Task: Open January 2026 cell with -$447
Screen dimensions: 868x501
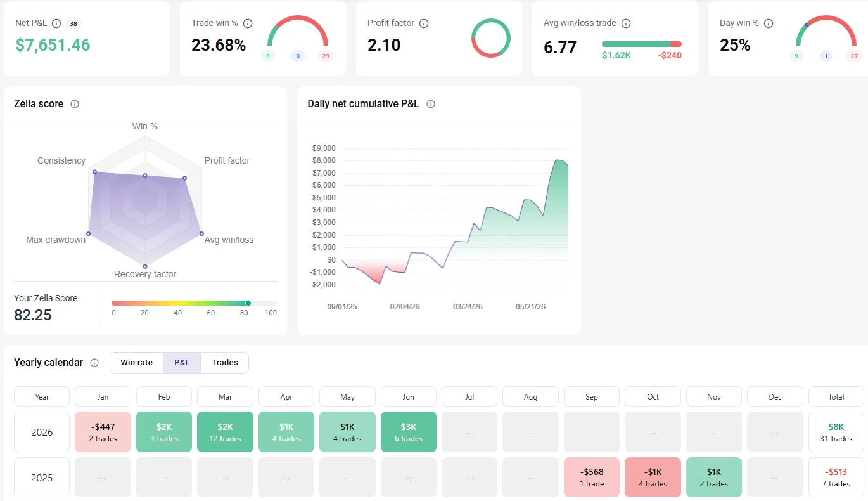Action: click(103, 432)
